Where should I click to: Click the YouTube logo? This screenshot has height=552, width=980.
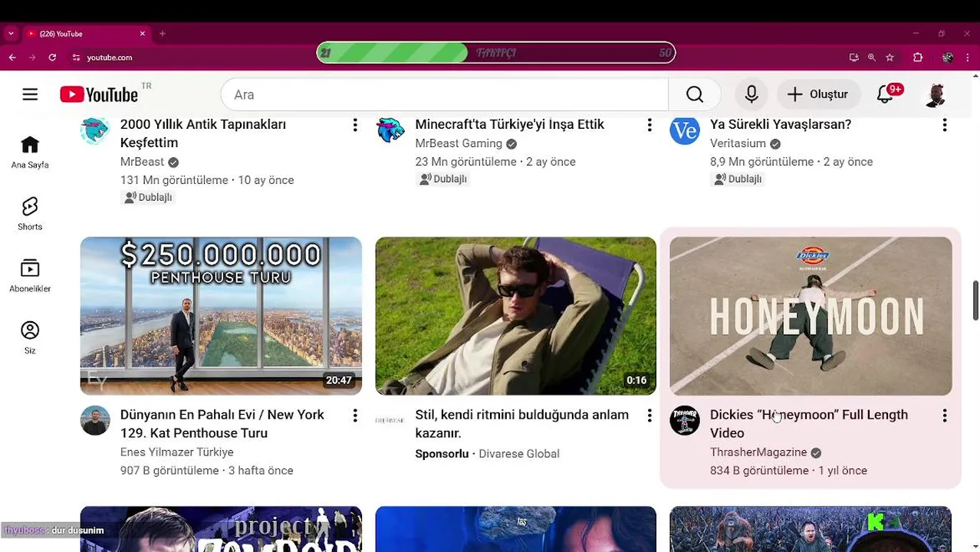[x=99, y=94]
